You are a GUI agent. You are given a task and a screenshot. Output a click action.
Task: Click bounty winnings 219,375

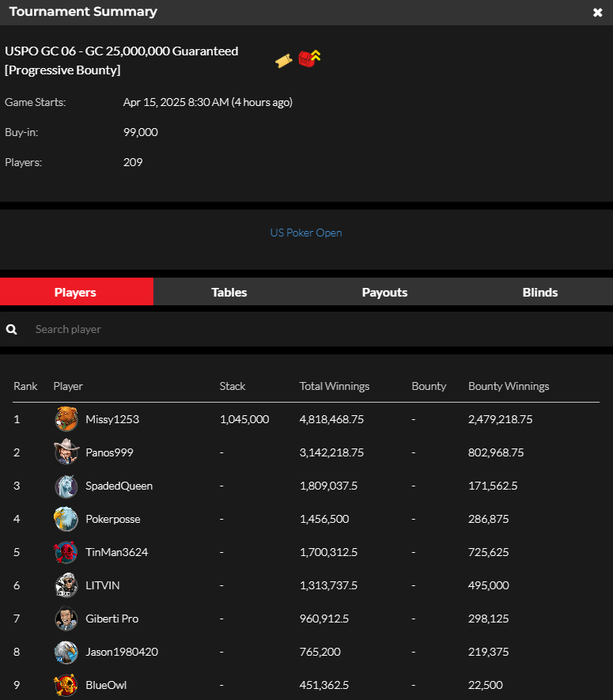489,652
